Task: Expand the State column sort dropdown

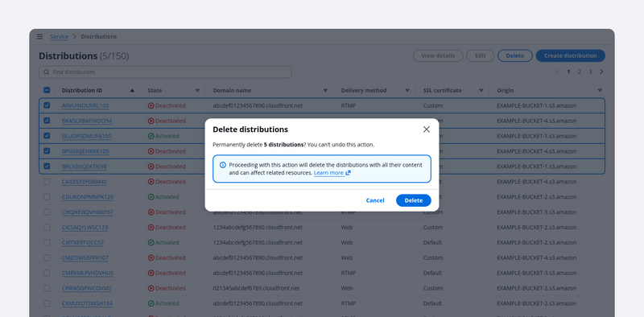Action: pos(197,90)
